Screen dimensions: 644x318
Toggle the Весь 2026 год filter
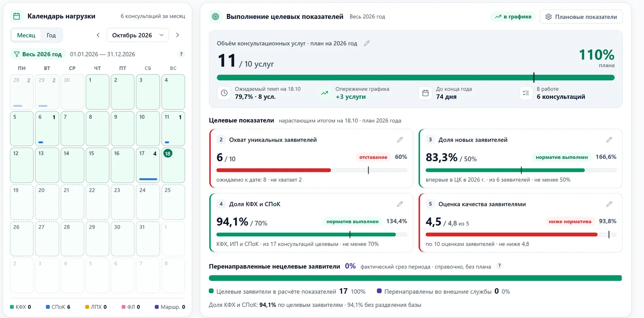[x=38, y=54]
